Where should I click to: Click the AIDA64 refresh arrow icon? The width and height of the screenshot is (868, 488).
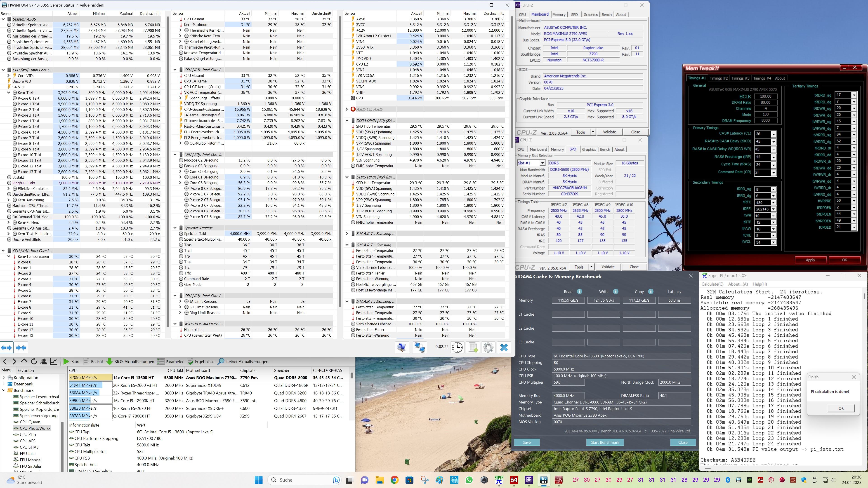point(34,361)
